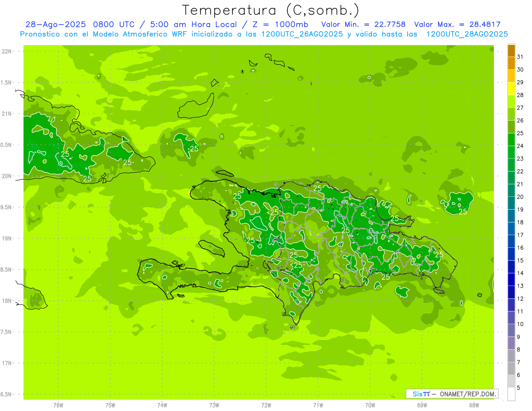Screen dimensions: 532x411
Task: Pick the teal legend swatch between 19 and 20
Action: (x=511, y=203)
